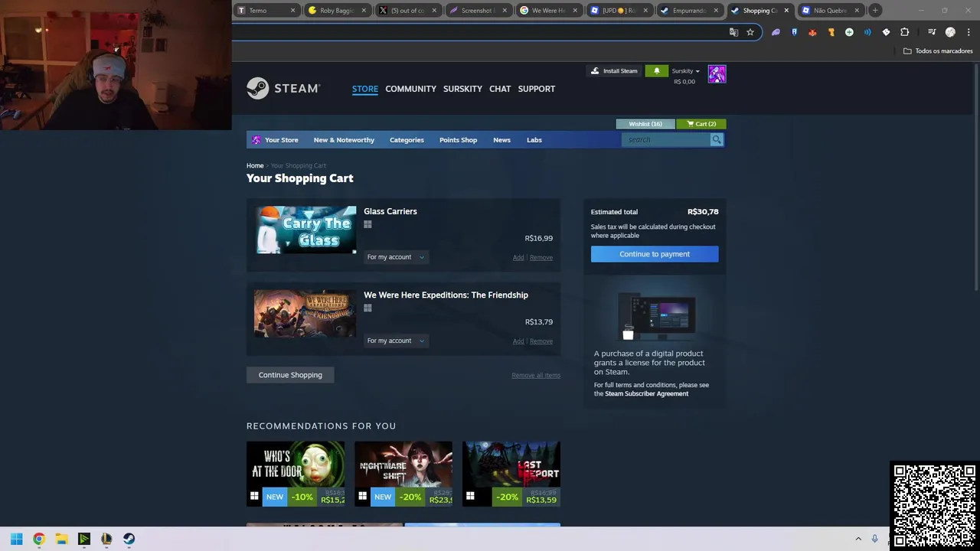980x551 pixels.
Task: Open the Labs tab
Action: coord(534,140)
